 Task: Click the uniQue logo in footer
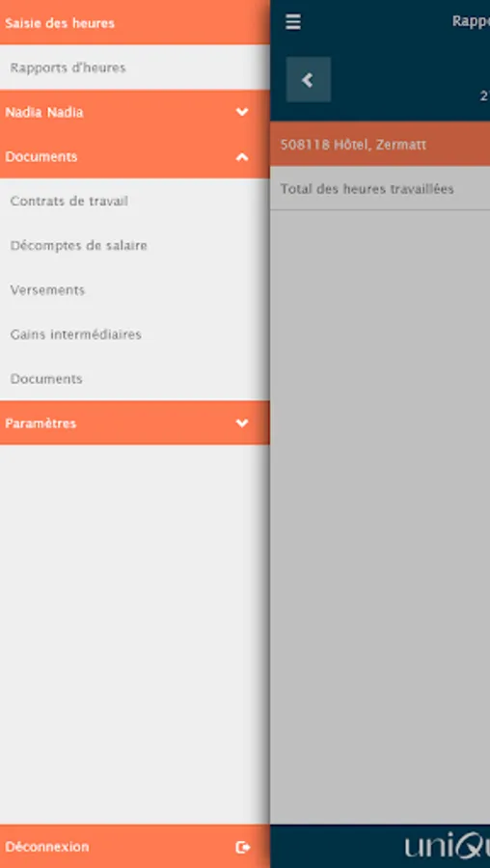(x=447, y=847)
